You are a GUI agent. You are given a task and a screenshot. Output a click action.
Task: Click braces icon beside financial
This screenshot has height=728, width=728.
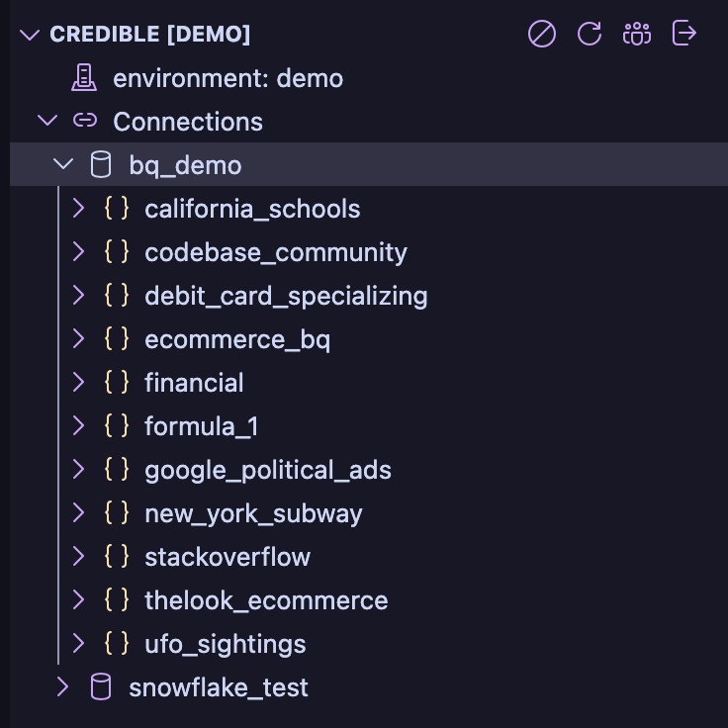coord(117,382)
